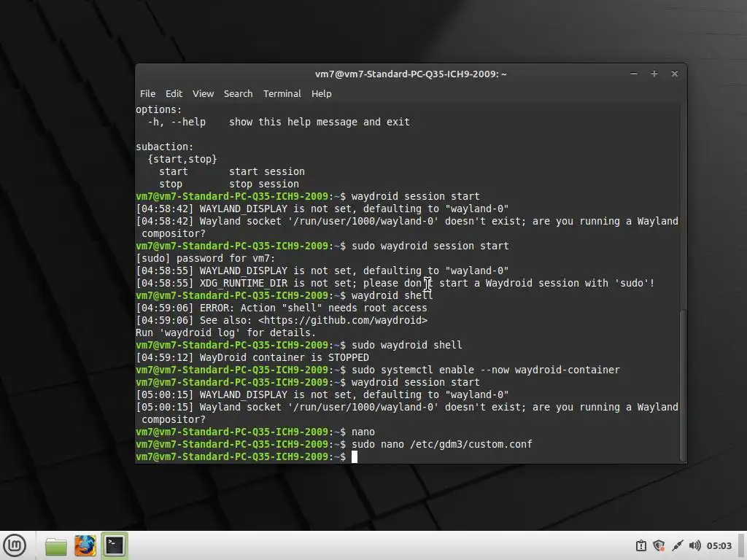Open the Edit menu in terminal
Viewport: 747px width, 560px height.
pos(174,94)
